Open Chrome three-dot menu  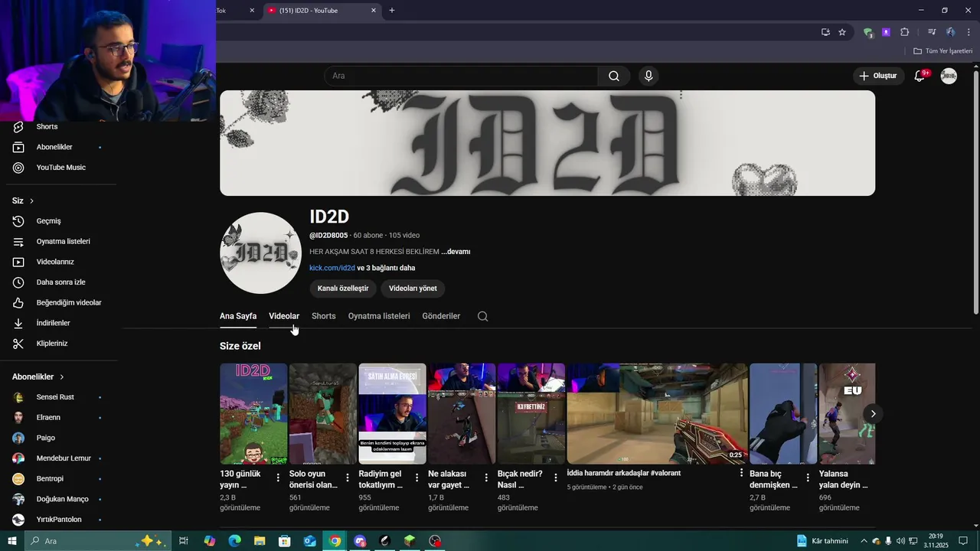click(969, 32)
